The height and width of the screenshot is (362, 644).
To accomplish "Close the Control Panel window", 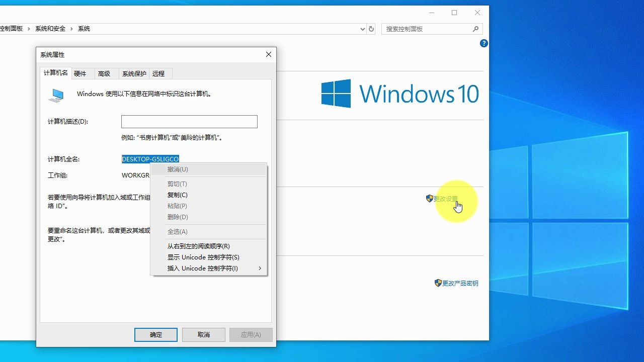I will [477, 13].
